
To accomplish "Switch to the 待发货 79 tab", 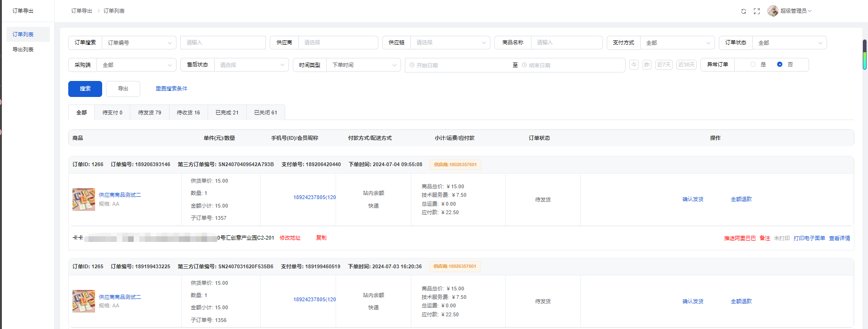I will [x=150, y=113].
